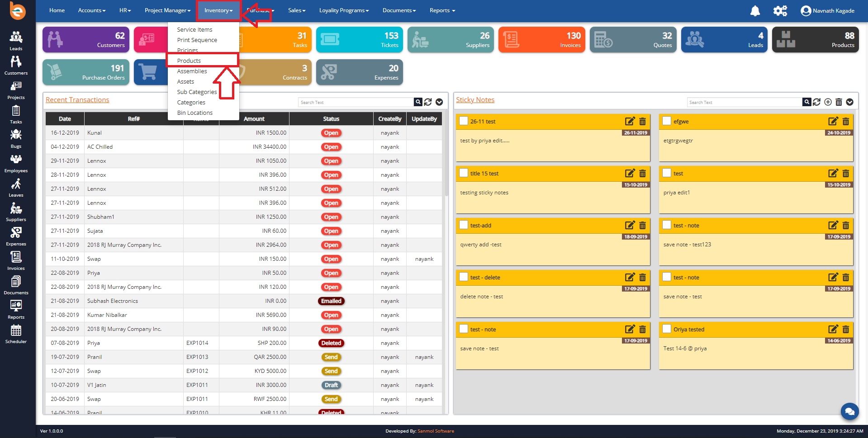This screenshot has height=438, width=868.
Task: Delete the 'test-add' sticky note
Action: pos(642,225)
